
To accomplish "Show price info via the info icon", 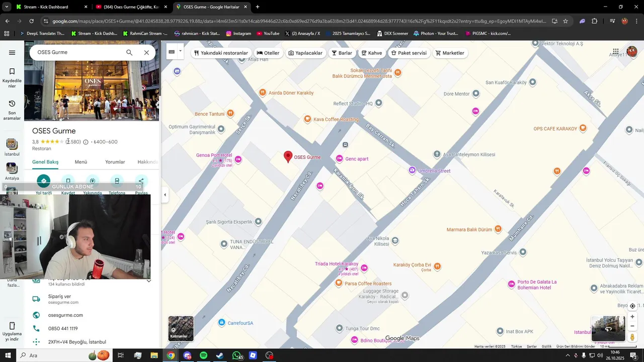I will point(86,142).
